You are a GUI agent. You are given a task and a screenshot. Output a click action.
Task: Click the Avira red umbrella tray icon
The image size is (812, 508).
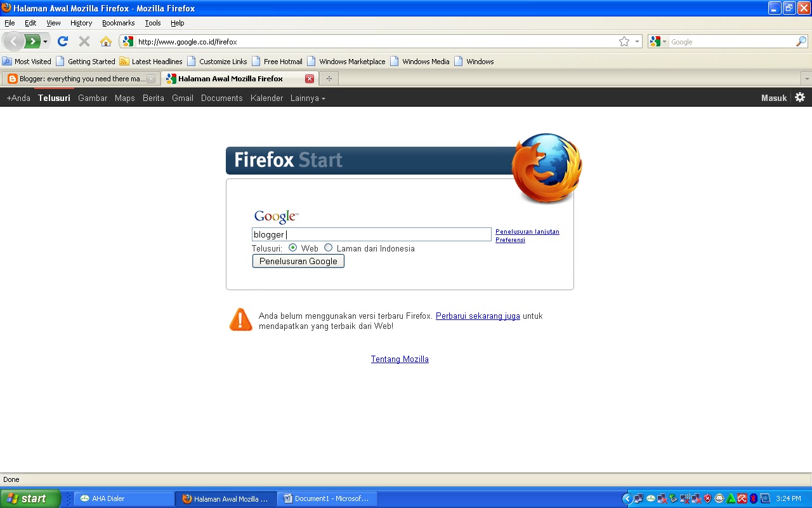(742, 498)
